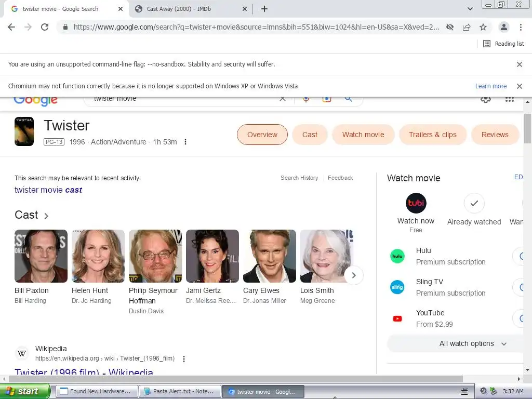Open the twister movie cast suggestion
Image resolution: width=532 pixels, height=399 pixels.
[48, 190]
